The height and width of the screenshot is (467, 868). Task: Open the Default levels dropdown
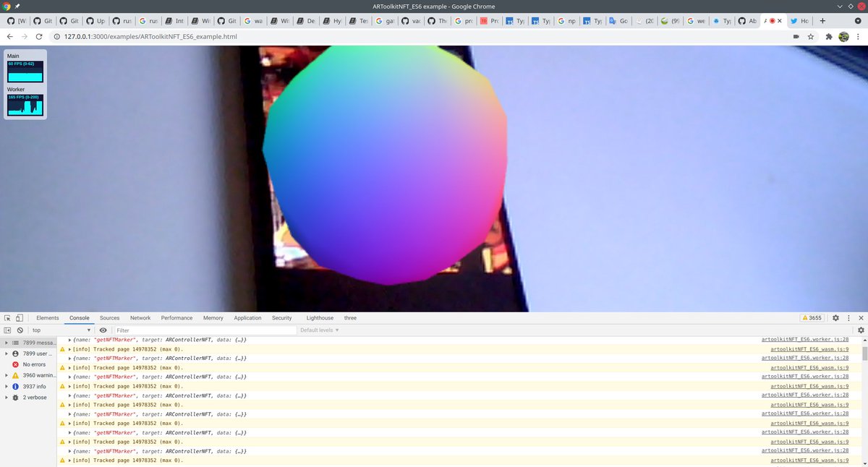(x=319, y=330)
